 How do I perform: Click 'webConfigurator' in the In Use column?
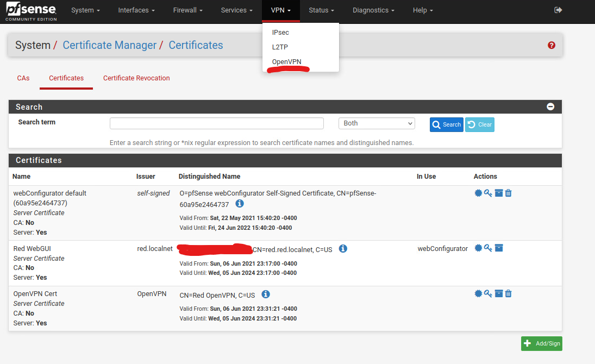click(442, 249)
